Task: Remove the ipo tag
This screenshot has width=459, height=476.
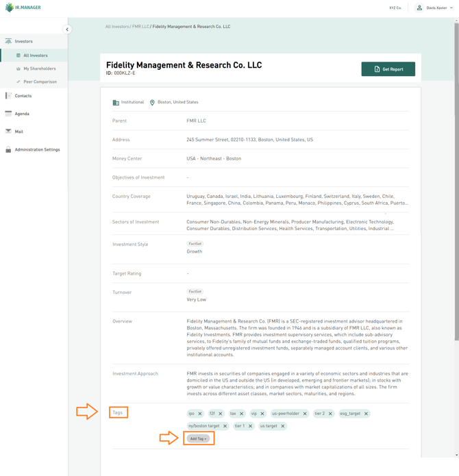Action: 200,414
